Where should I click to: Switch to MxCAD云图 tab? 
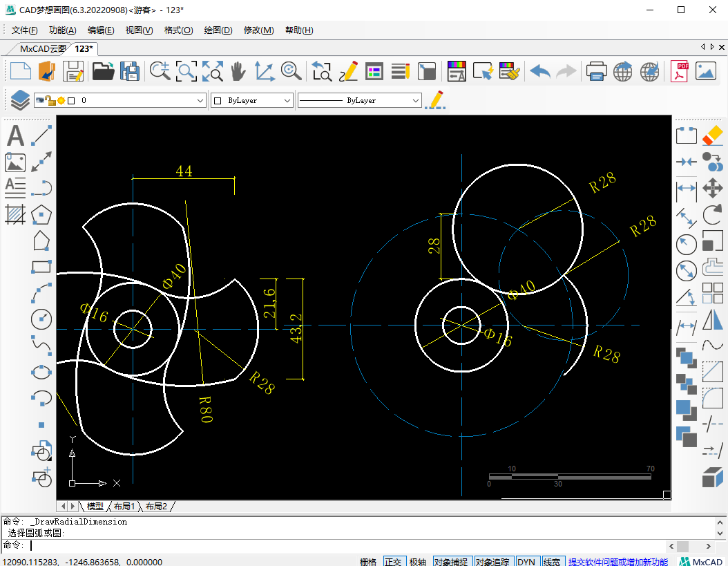pos(43,49)
